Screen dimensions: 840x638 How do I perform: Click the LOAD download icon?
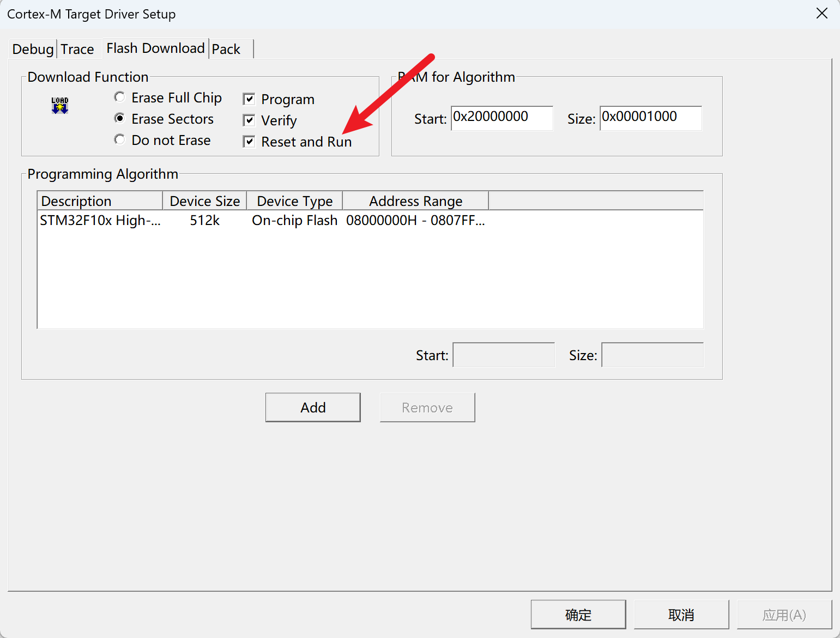click(x=60, y=105)
